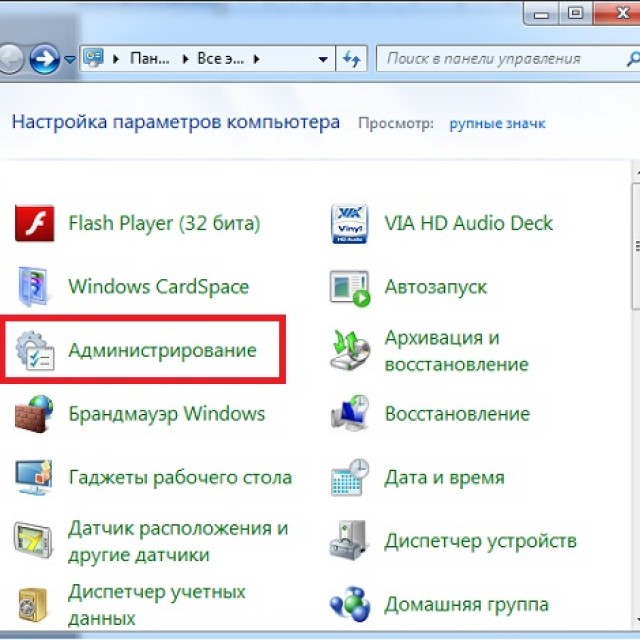640x640 pixels.
Task: Open the Windows CardSpace icon
Action: 34,287
